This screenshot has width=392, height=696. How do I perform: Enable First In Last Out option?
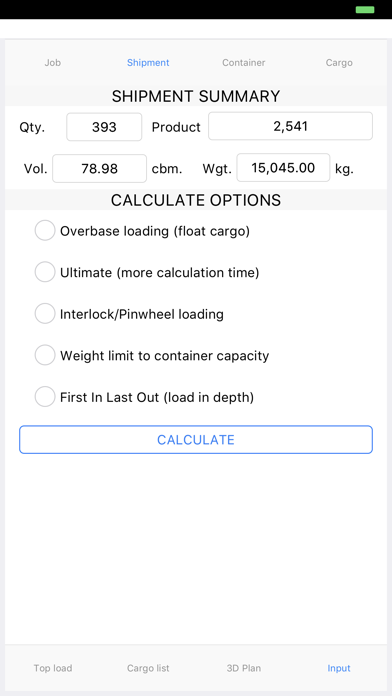(45, 397)
